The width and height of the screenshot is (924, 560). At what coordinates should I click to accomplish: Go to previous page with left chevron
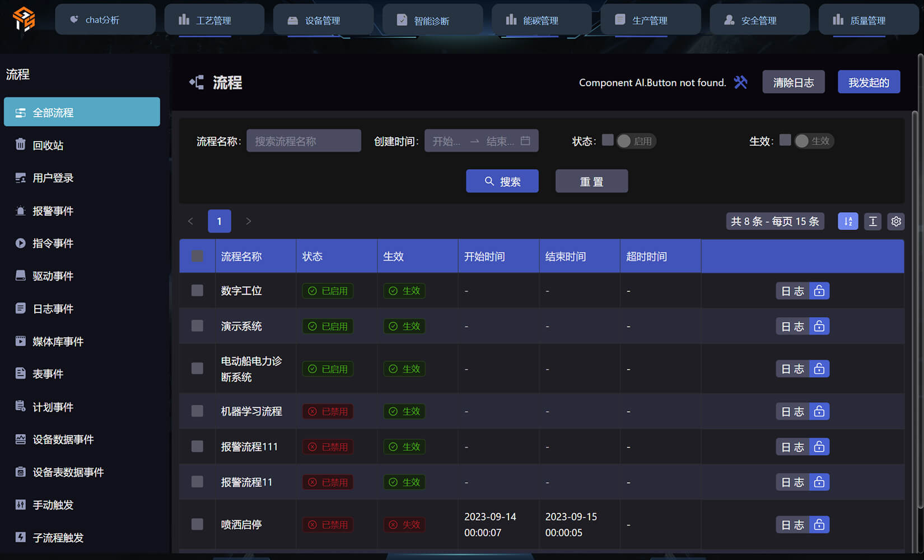[x=190, y=221]
